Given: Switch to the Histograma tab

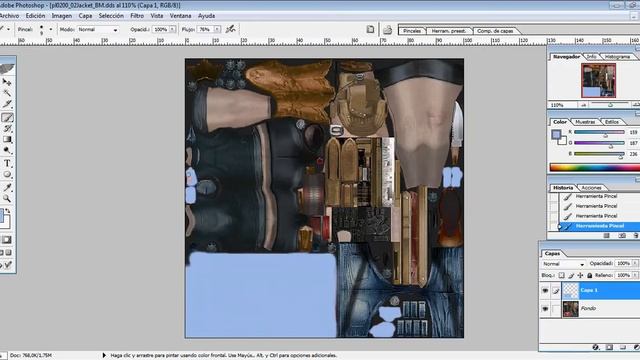Looking at the screenshot, I should tap(617, 57).
